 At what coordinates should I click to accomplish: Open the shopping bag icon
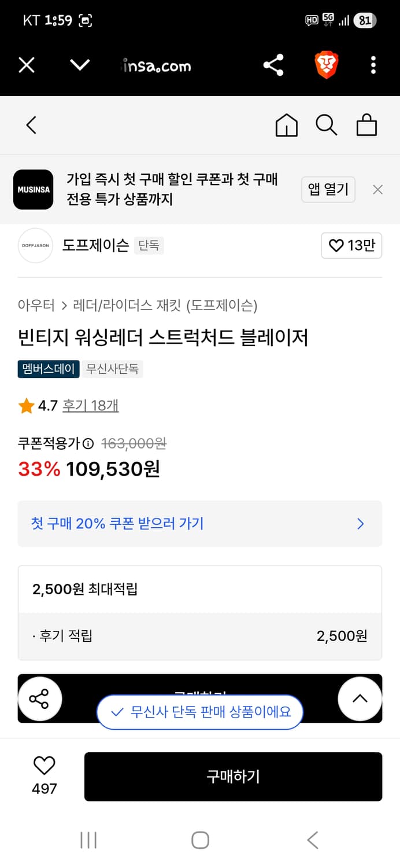[x=366, y=124]
